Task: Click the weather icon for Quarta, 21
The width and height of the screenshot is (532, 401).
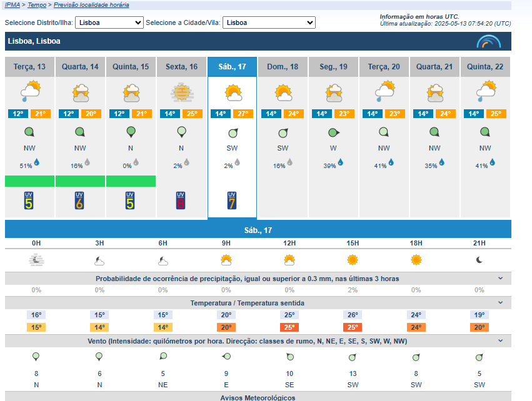Action: pos(435,93)
